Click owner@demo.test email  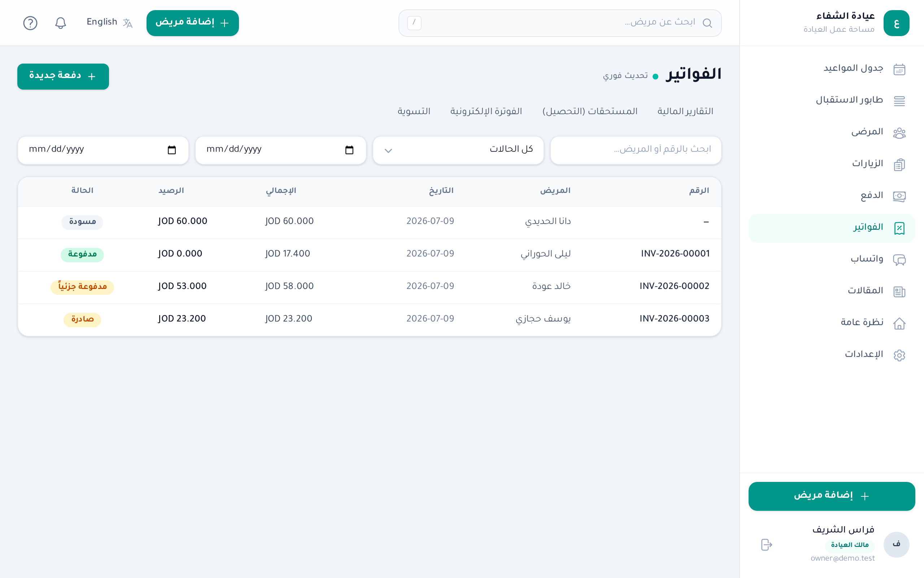click(842, 558)
